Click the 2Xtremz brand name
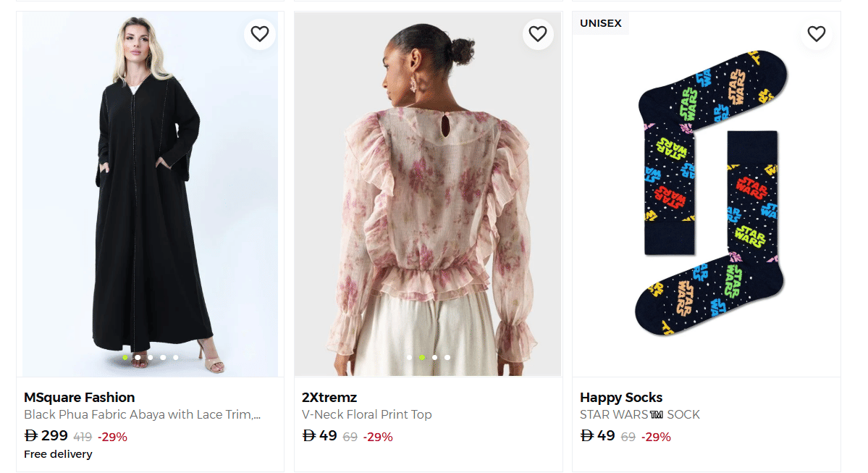Screen dimensions: 868x473 click(x=329, y=397)
